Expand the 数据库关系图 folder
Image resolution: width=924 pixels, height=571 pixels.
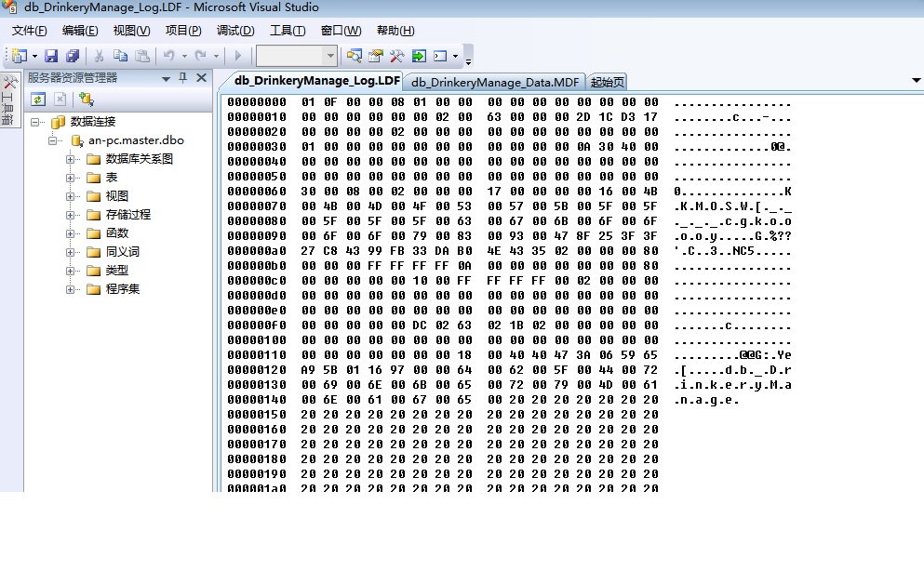pos(70,159)
